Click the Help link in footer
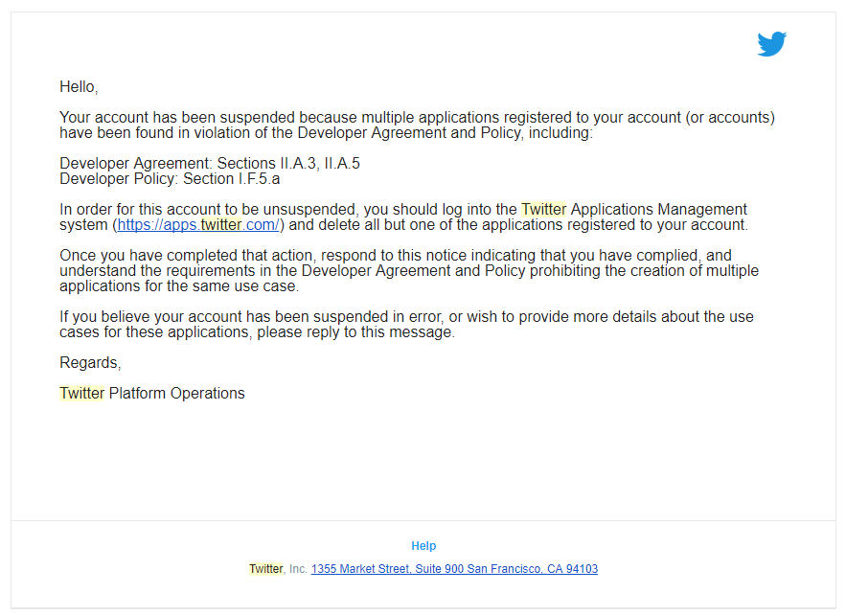The height and width of the screenshot is (616, 846). tap(423, 546)
